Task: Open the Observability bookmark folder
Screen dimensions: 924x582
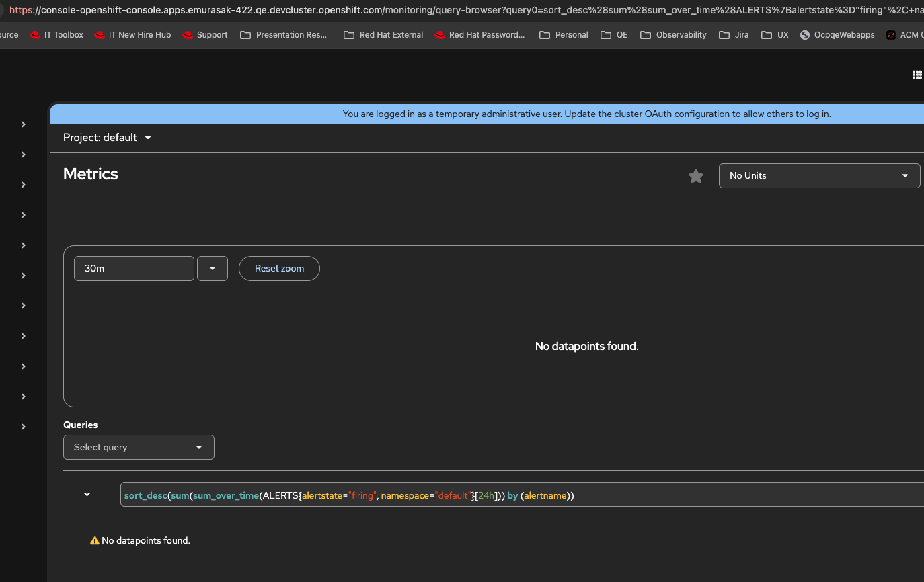Action: pos(673,35)
